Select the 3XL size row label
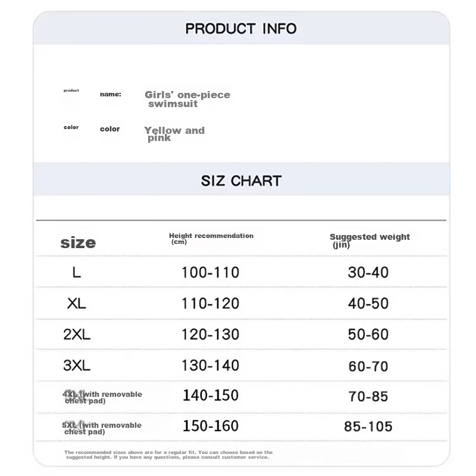The width and height of the screenshot is (476, 476). (77, 365)
